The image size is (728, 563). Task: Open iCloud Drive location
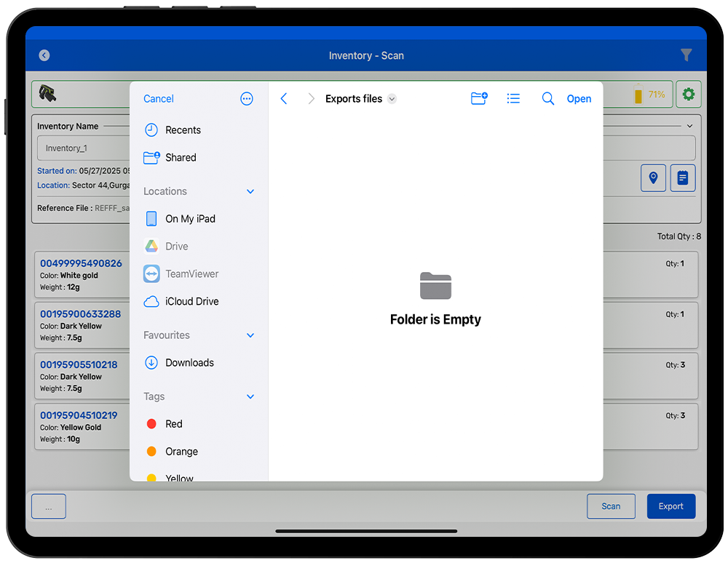(x=191, y=301)
